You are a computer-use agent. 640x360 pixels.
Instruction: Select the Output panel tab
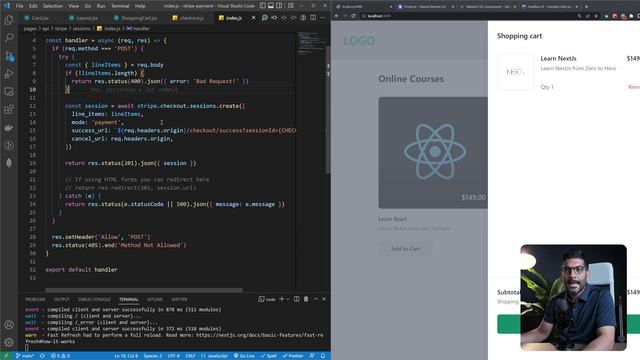pos(62,300)
